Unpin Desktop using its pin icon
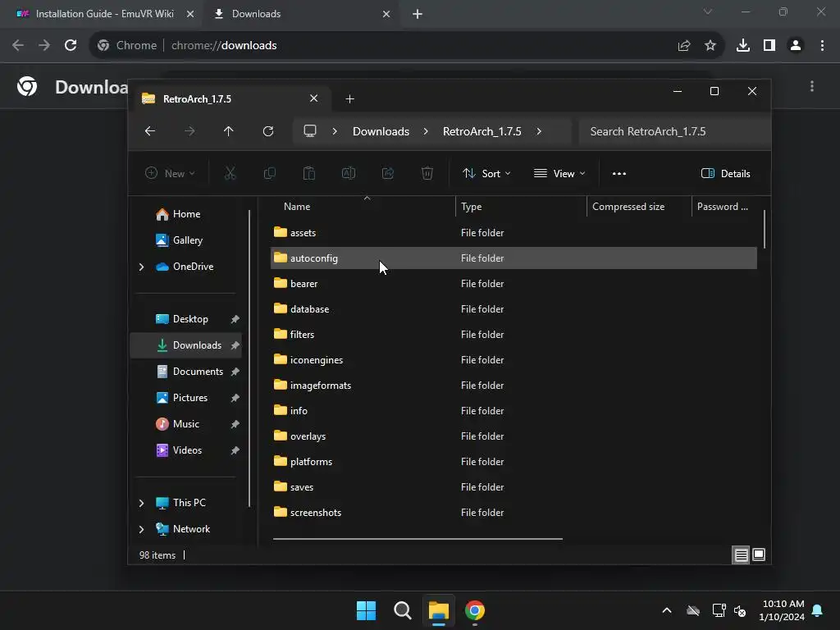Viewport: 840px width, 630px height. (235, 319)
